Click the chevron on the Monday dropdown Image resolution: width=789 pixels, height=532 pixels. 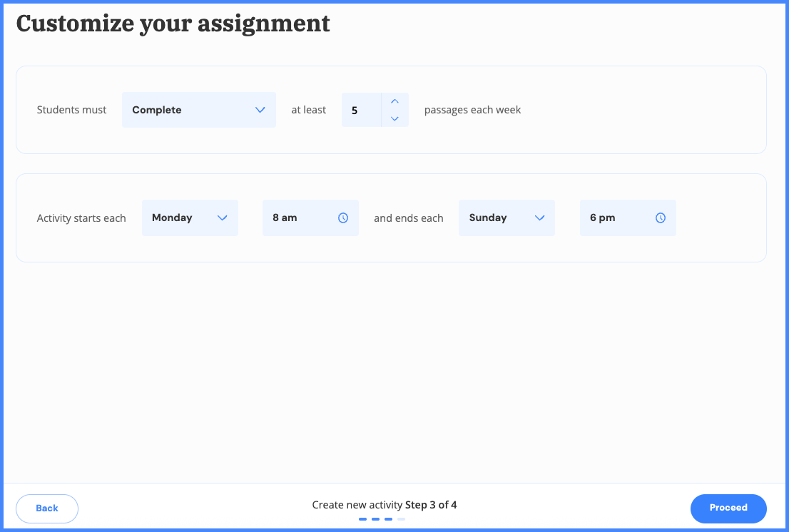click(223, 218)
